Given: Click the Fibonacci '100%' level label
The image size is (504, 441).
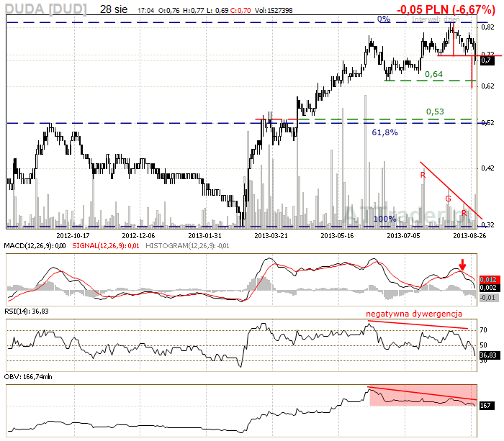Looking at the screenshot, I should click(384, 219).
